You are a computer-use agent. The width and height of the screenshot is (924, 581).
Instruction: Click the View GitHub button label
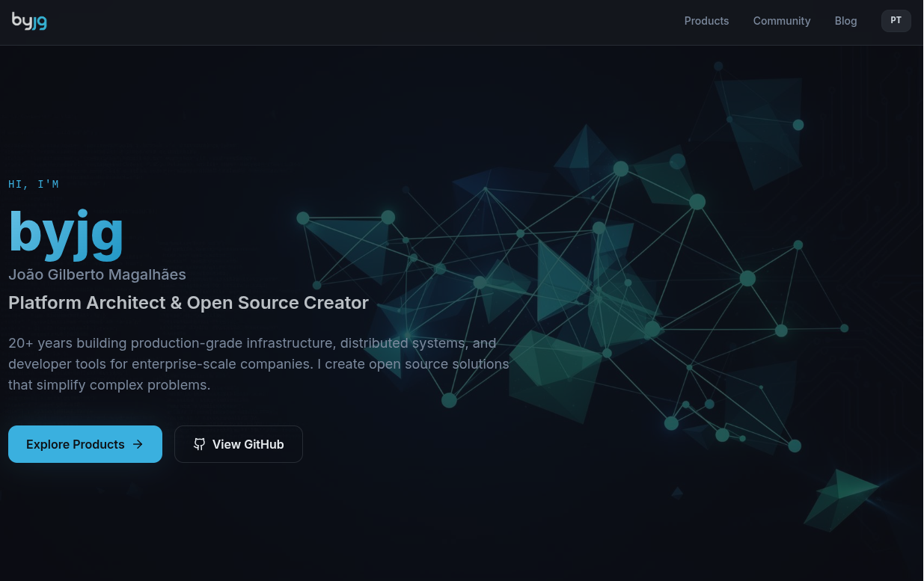(x=248, y=444)
